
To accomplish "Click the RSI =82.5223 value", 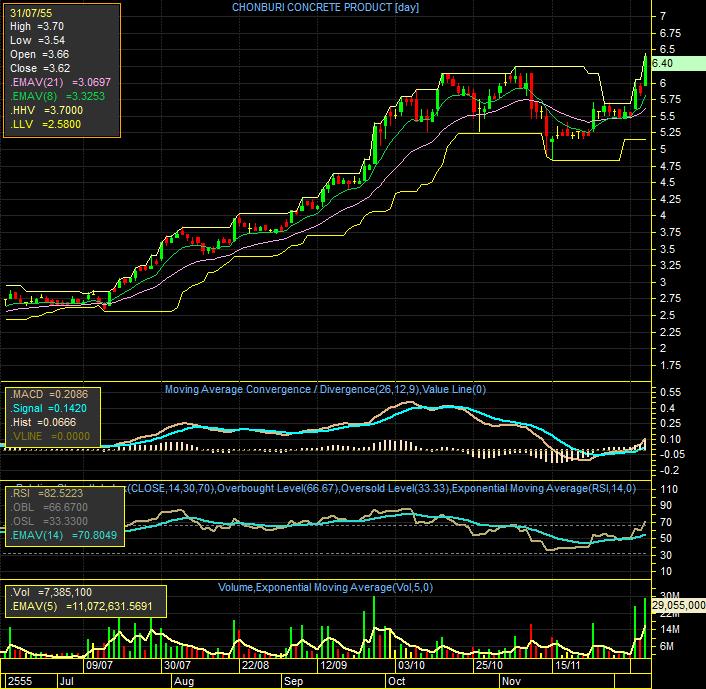I will tap(46, 494).
